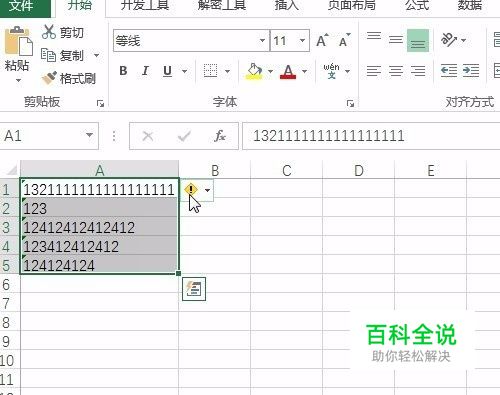Click the yellow error warning icon

pyautogui.click(x=191, y=190)
